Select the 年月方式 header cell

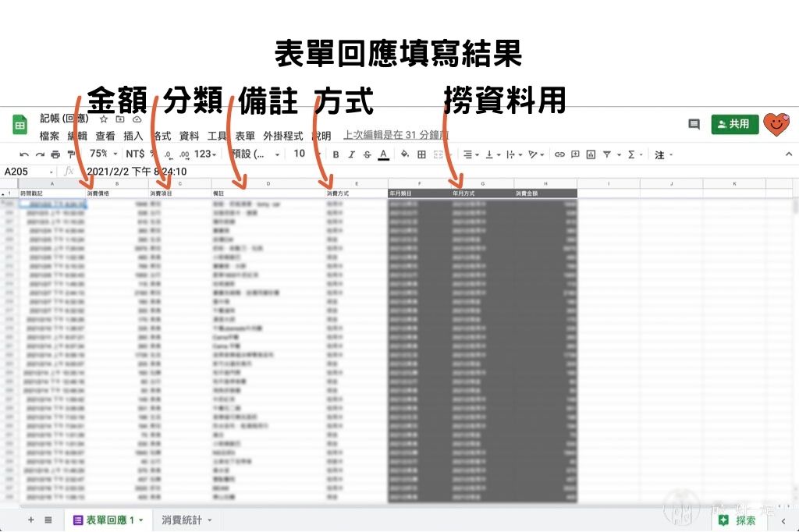click(482, 193)
